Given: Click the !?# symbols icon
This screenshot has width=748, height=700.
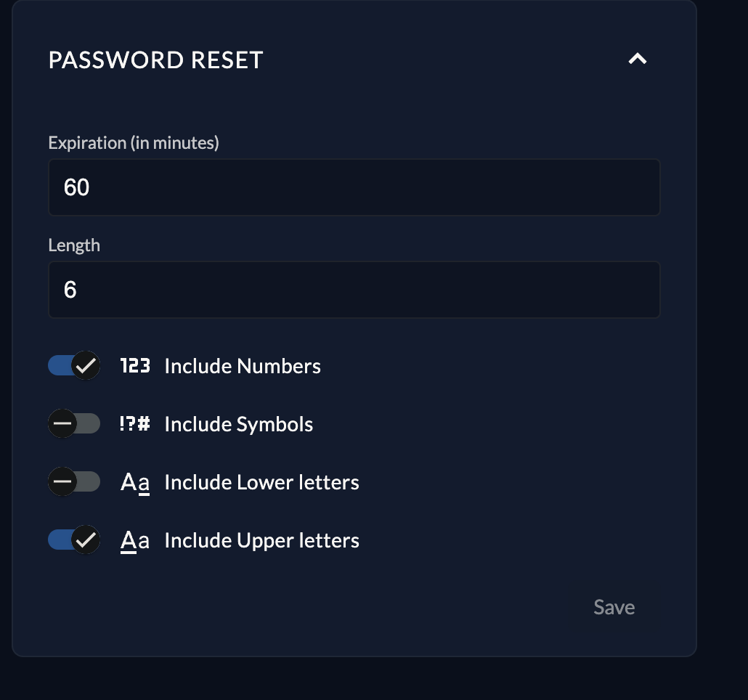Looking at the screenshot, I should pyautogui.click(x=135, y=424).
